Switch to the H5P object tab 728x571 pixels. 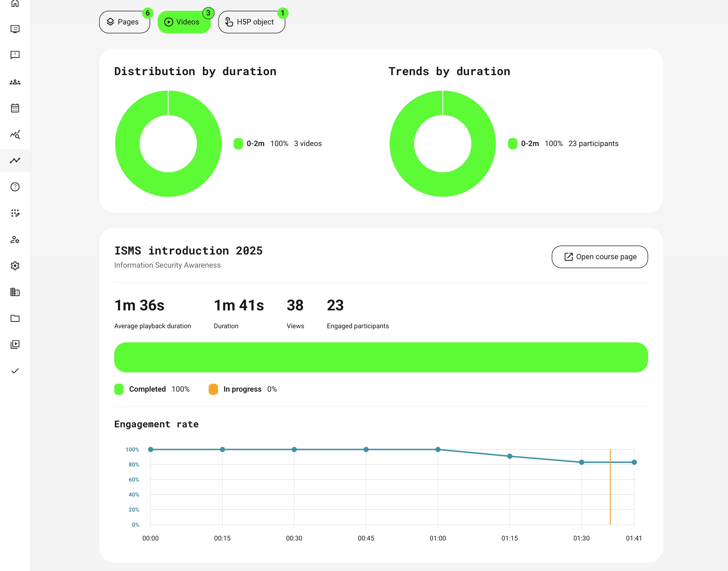252,22
